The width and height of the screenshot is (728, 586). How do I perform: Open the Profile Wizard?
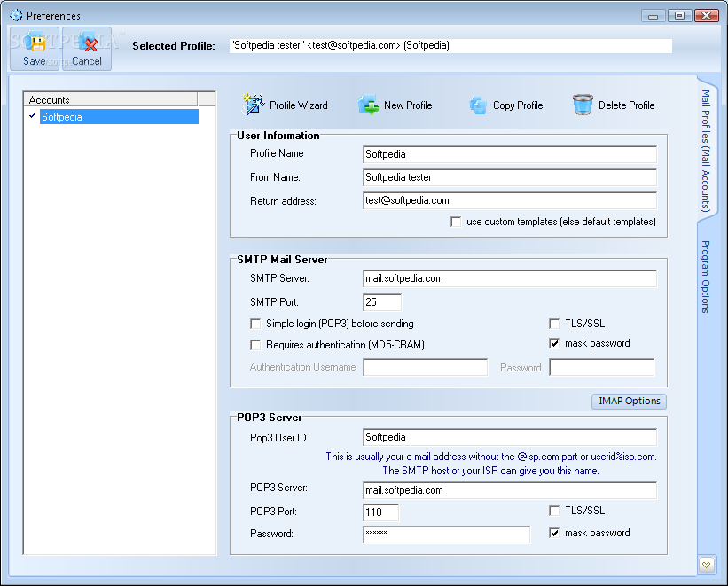(285, 105)
